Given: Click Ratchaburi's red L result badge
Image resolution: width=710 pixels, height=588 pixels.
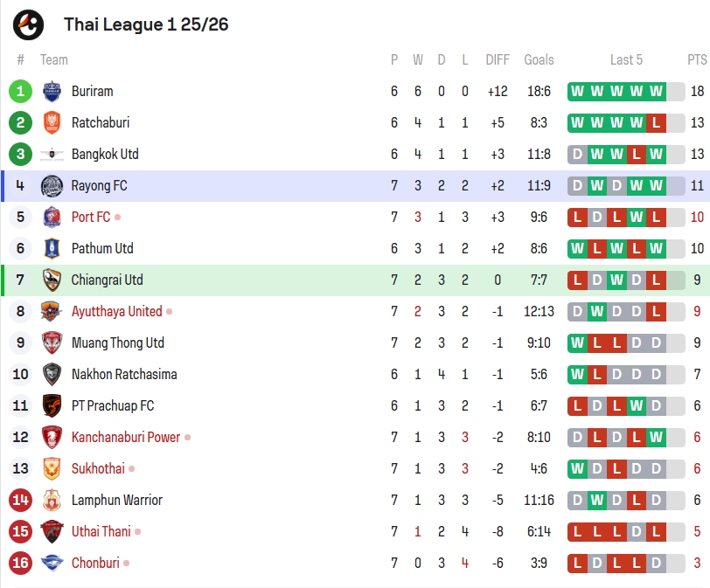Looking at the screenshot, I should pyautogui.click(x=656, y=122).
